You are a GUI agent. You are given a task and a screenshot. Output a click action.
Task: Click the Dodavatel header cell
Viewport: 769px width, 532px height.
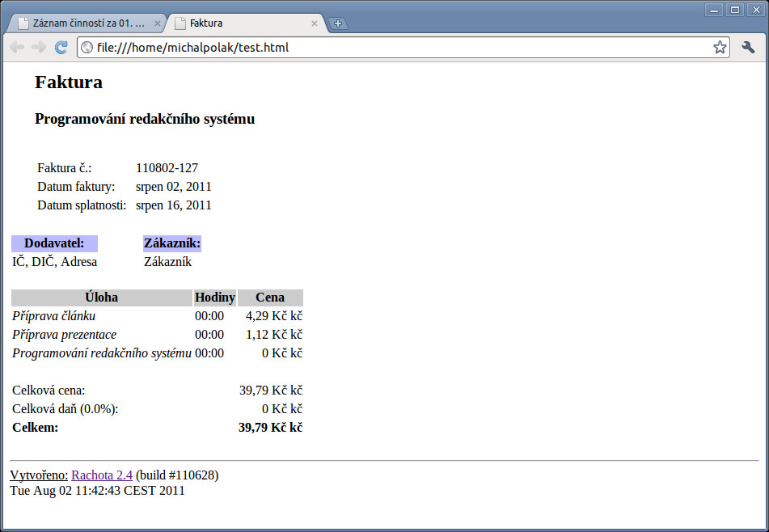tap(54, 243)
